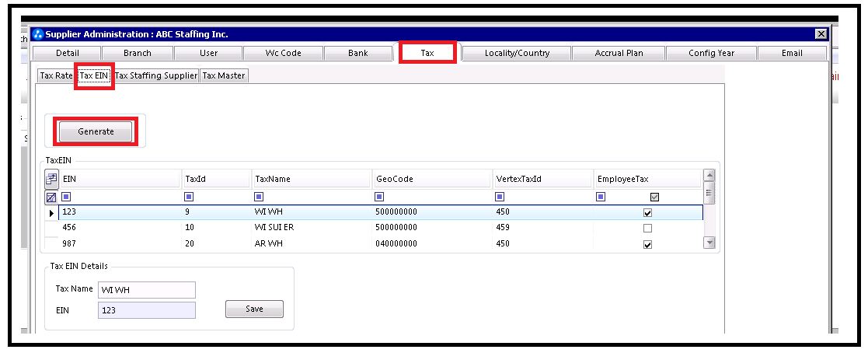This screenshot has height=353, width=868.
Task: Select the EIN cell 987
Action: (x=120, y=244)
